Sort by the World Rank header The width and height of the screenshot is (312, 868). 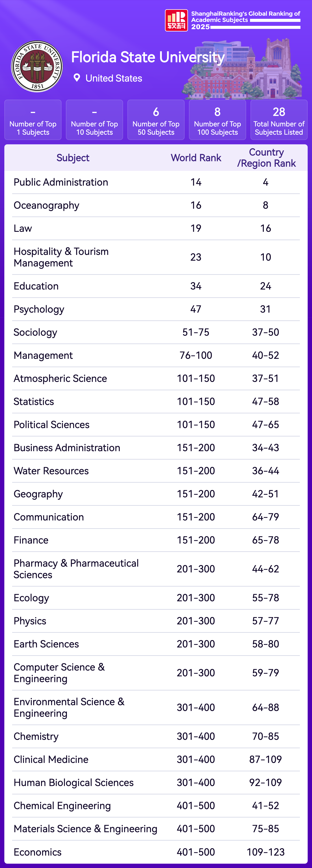[196, 158]
